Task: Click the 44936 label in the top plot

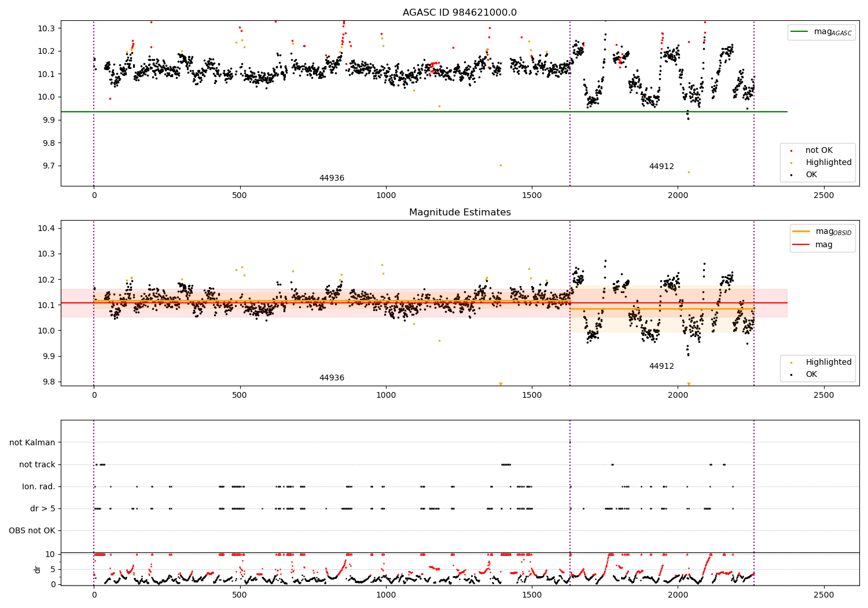Action: click(332, 178)
